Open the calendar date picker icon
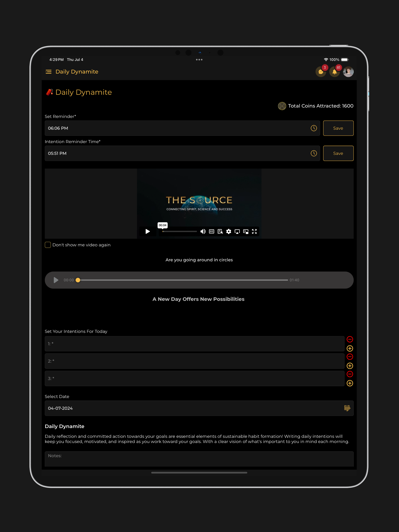Image resolution: width=399 pixels, height=532 pixels. 347,408
